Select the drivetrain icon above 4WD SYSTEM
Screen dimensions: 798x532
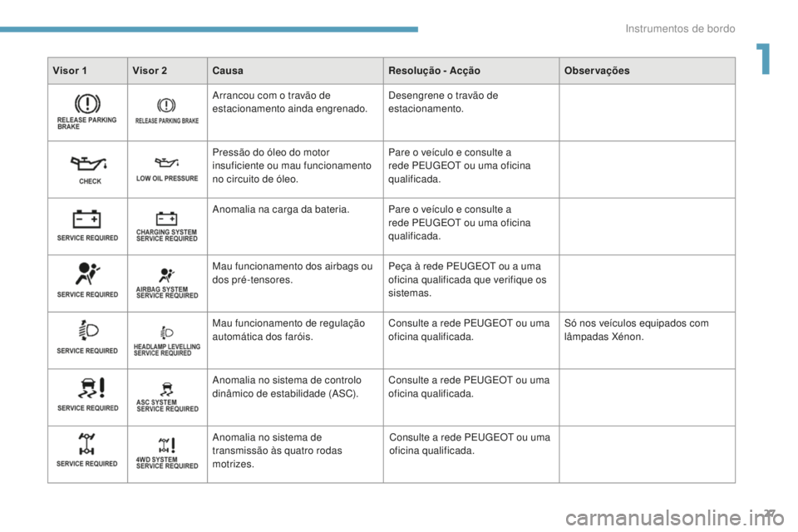[166, 446]
